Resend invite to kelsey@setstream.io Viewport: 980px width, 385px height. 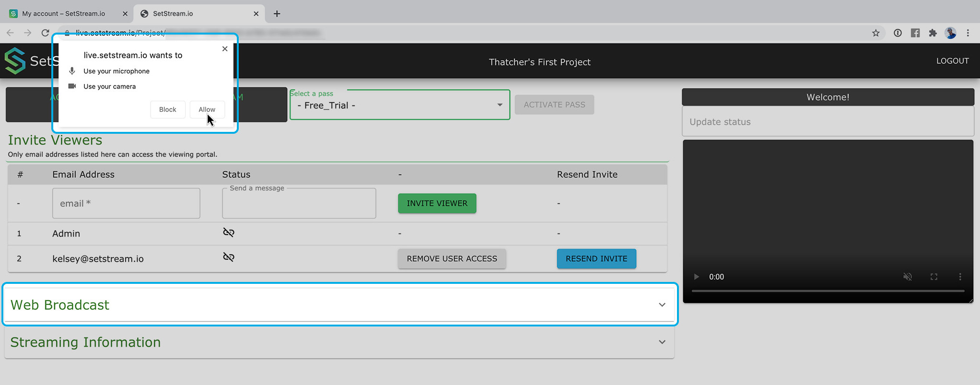(596, 258)
